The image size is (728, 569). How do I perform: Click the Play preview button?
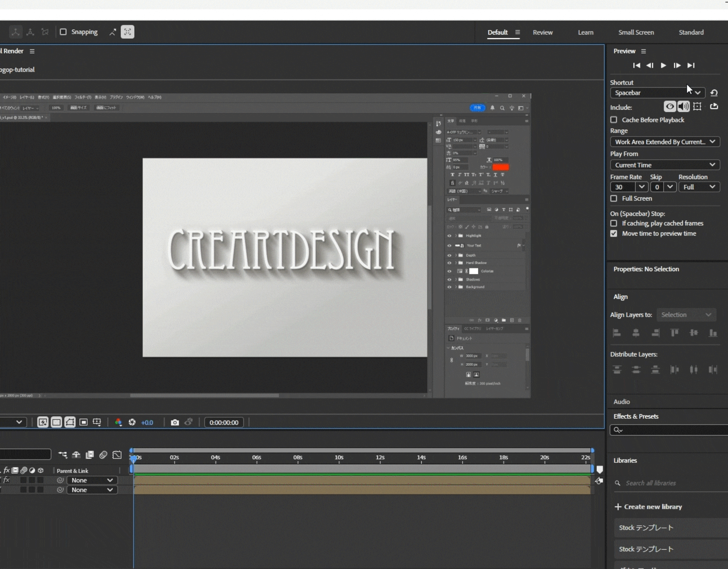click(x=663, y=66)
